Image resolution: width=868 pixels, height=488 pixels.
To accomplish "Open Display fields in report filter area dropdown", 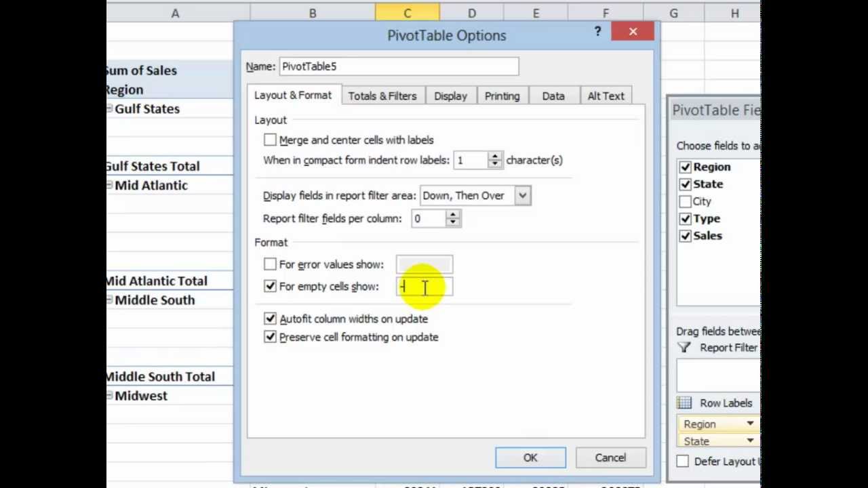I will pos(522,195).
